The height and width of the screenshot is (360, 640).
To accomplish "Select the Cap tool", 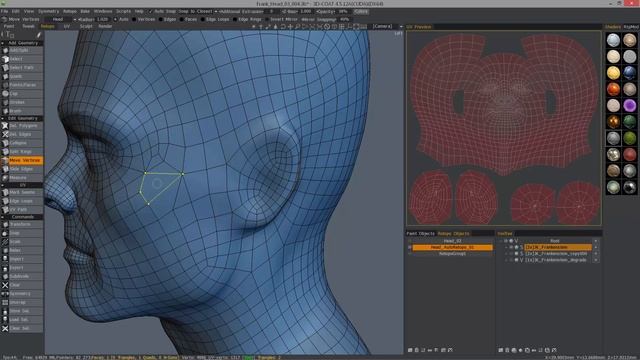I will pos(22,93).
